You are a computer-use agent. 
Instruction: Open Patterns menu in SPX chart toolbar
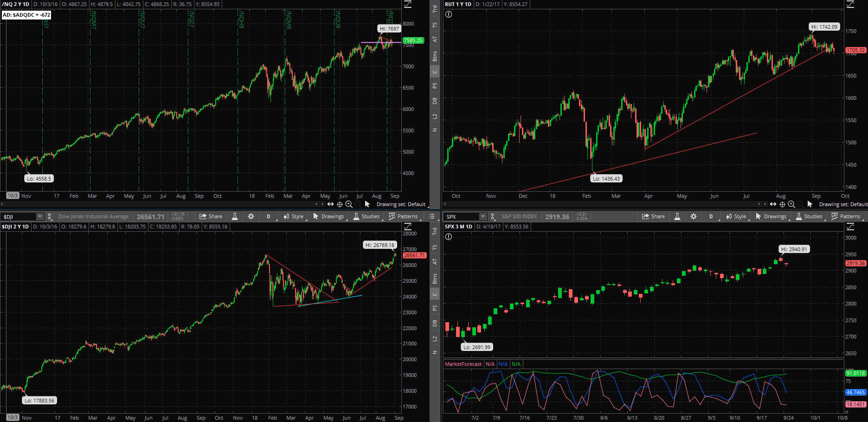point(846,216)
